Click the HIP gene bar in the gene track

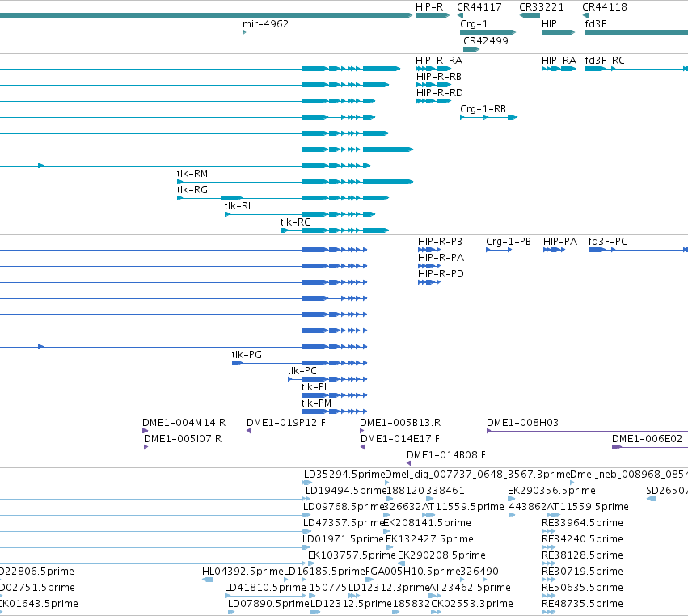pos(559,32)
